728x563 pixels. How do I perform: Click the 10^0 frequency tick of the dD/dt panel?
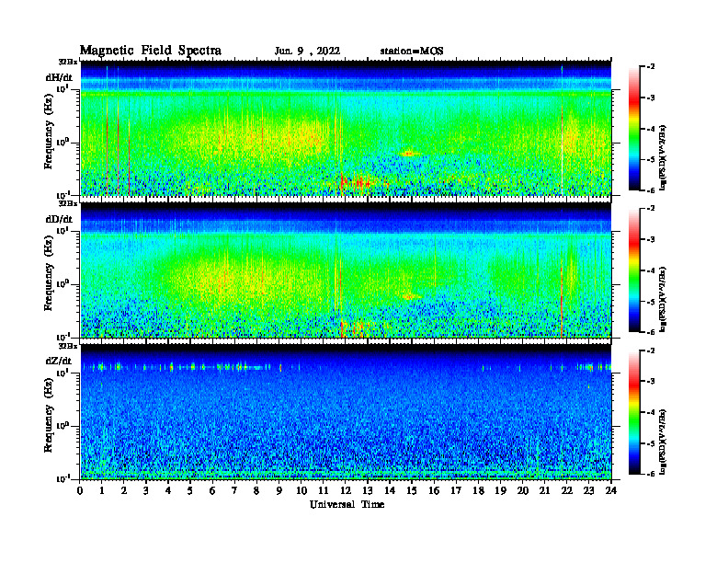[63, 284]
